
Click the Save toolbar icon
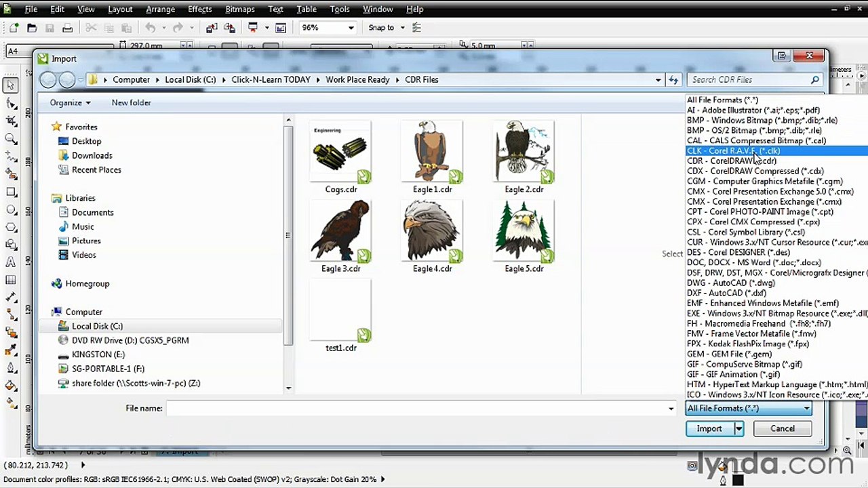click(x=50, y=28)
